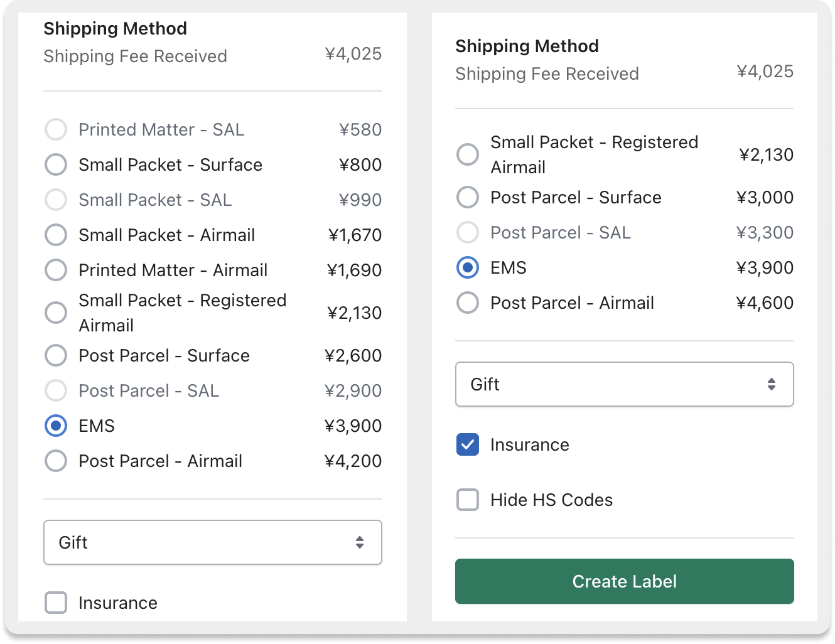Image resolution: width=835 pixels, height=644 pixels.
Task: Choose Post Parcel - Airmail at ¥4,200
Action: click(x=56, y=461)
